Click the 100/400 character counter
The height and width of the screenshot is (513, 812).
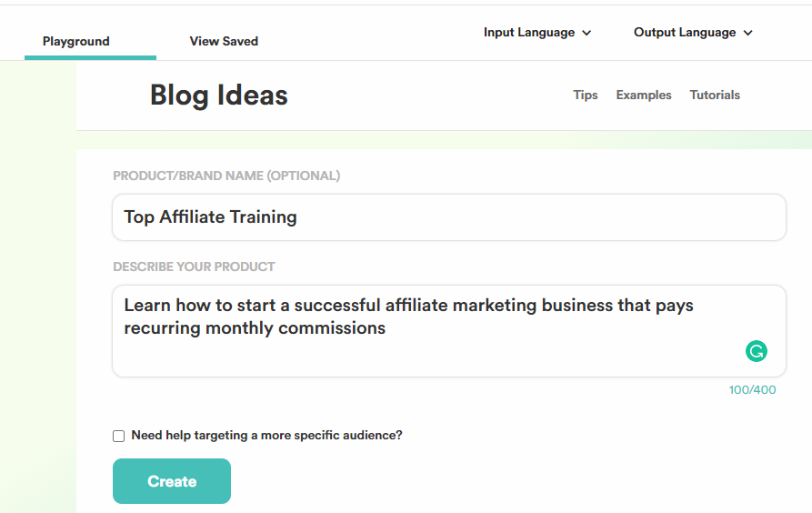click(752, 390)
